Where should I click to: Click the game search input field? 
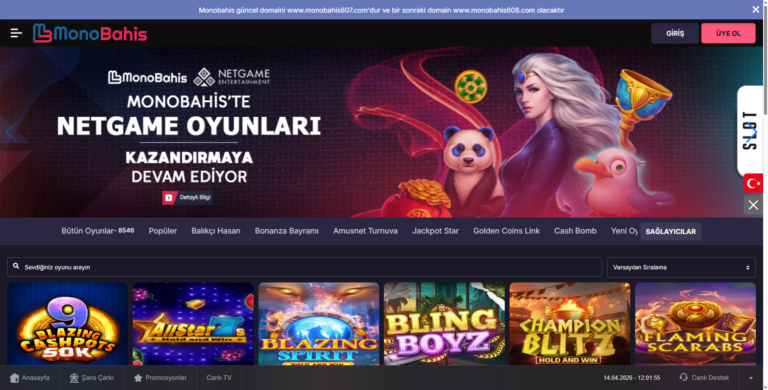pos(305,267)
